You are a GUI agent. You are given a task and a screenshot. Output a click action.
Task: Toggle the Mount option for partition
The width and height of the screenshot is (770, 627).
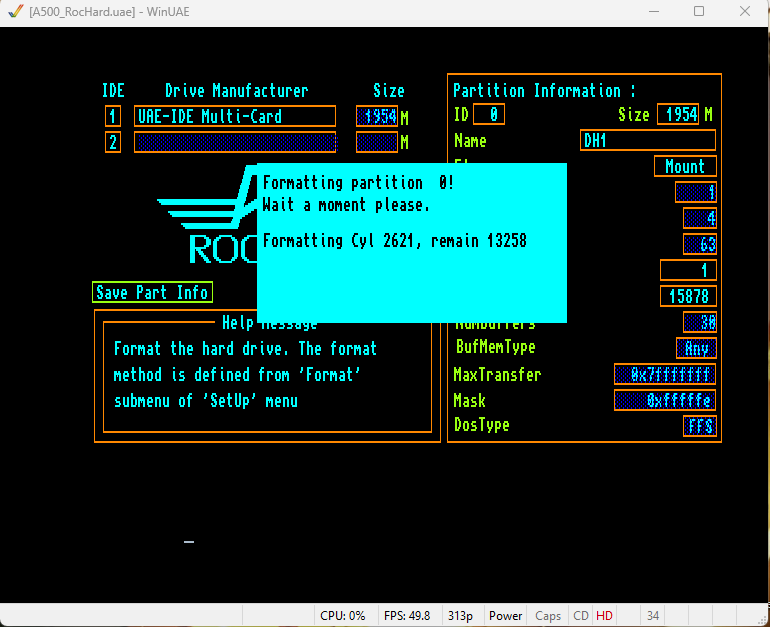click(x=685, y=166)
